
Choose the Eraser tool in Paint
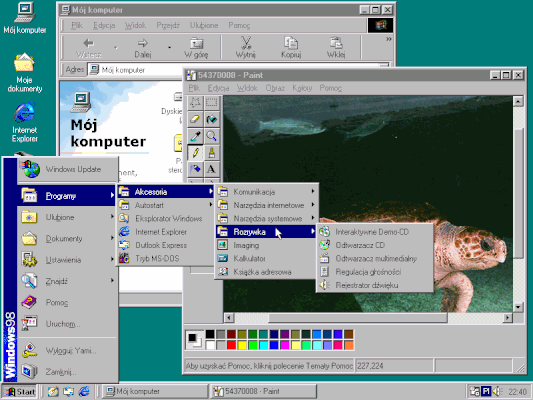click(x=195, y=119)
